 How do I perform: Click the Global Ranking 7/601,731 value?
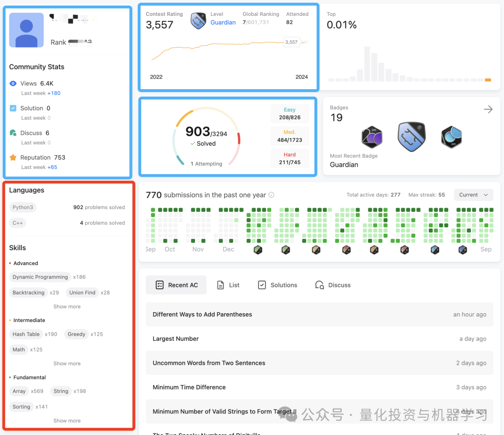pyautogui.click(x=256, y=22)
